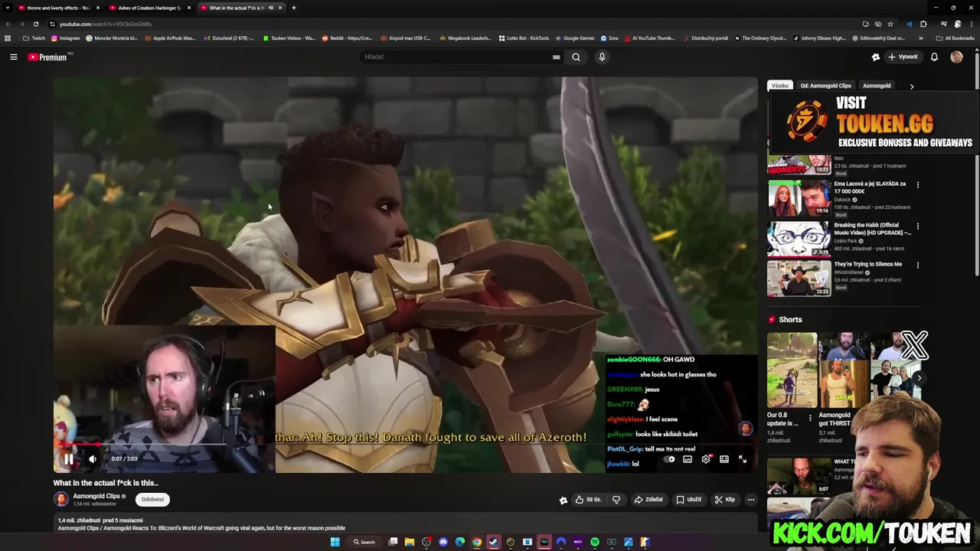Open the tab search dropdown arrow

(8, 8)
